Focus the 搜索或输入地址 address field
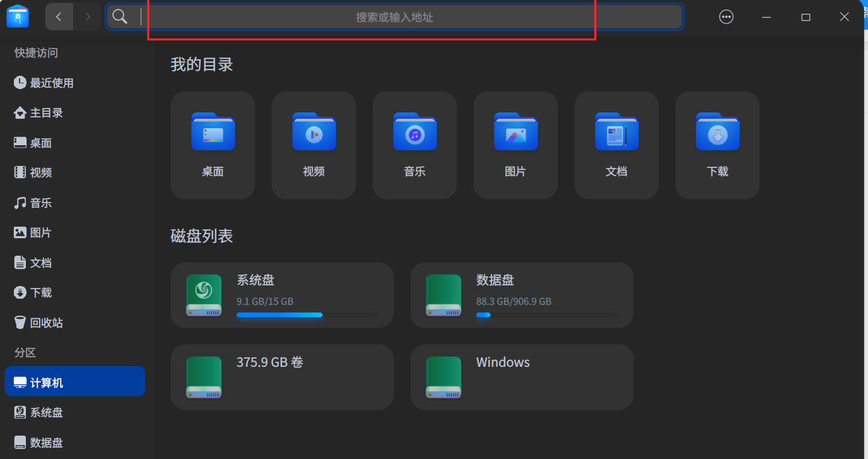Image resolution: width=868 pixels, height=459 pixels. coord(394,17)
